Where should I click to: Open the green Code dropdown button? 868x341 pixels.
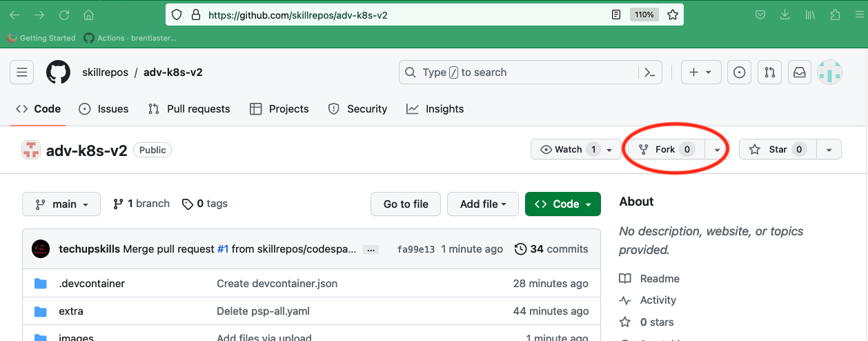pos(563,204)
